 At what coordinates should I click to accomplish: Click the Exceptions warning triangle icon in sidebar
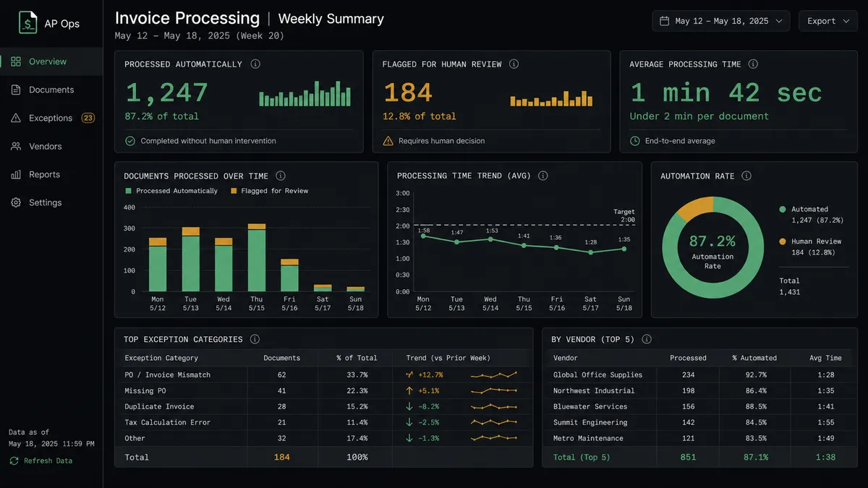click(16, 118)
